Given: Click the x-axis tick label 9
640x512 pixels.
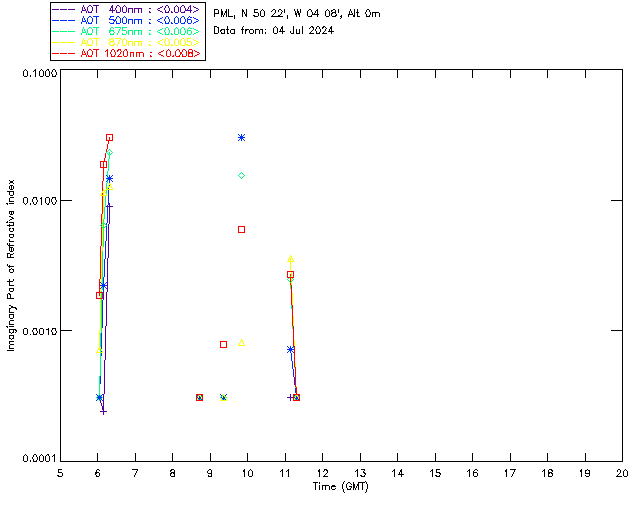Looking at the screenshot, I should pyautogui.click(x=210, y=473).
